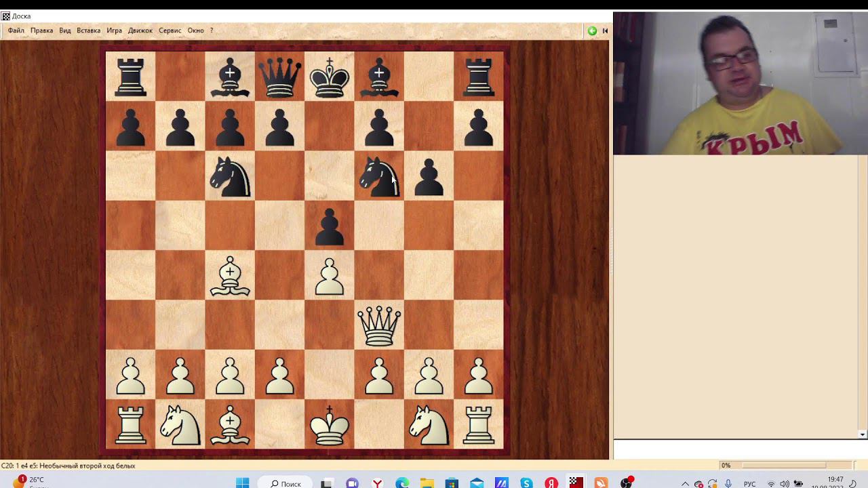Open the Игра menu
Screen dimensions: 868x488
pyautogui.click(x=114, y=30)
